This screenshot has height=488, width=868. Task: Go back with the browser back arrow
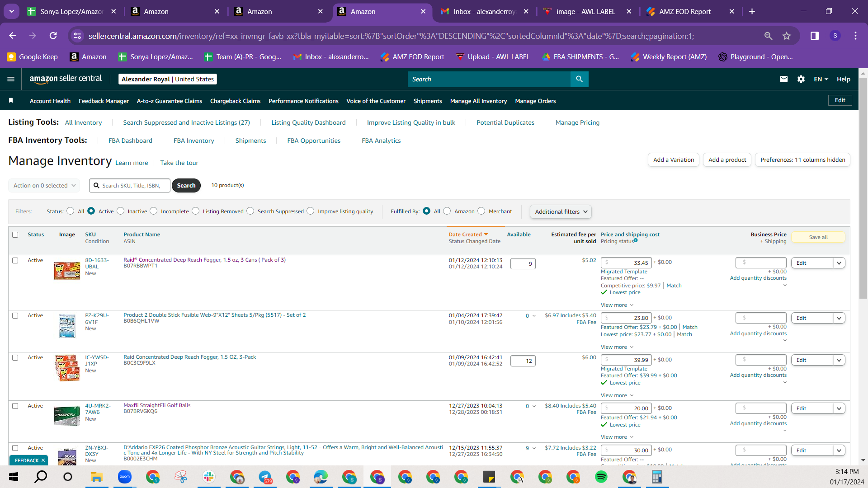(12, 36)
